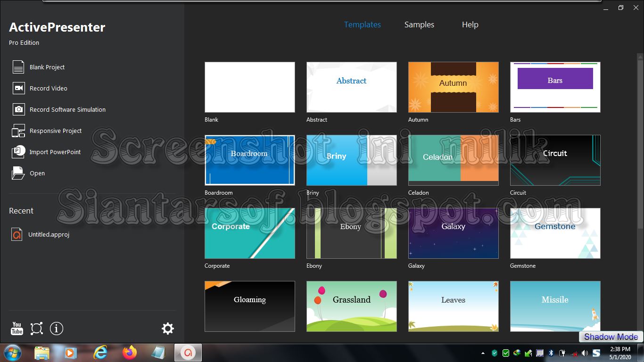Open the YouTube channel icon
The image size is (644, 362).
[x=17, y=329]
